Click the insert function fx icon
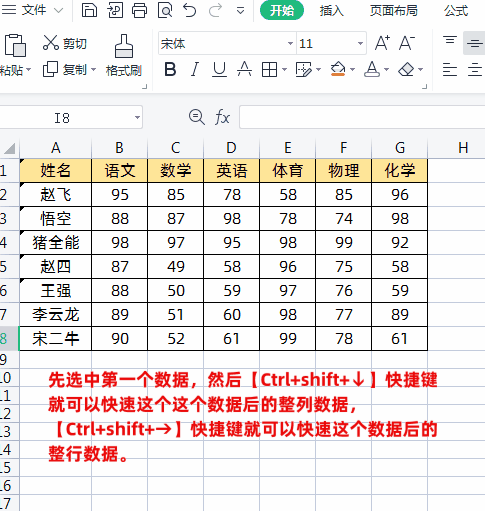Screen dimensions: 485x511 222,117
